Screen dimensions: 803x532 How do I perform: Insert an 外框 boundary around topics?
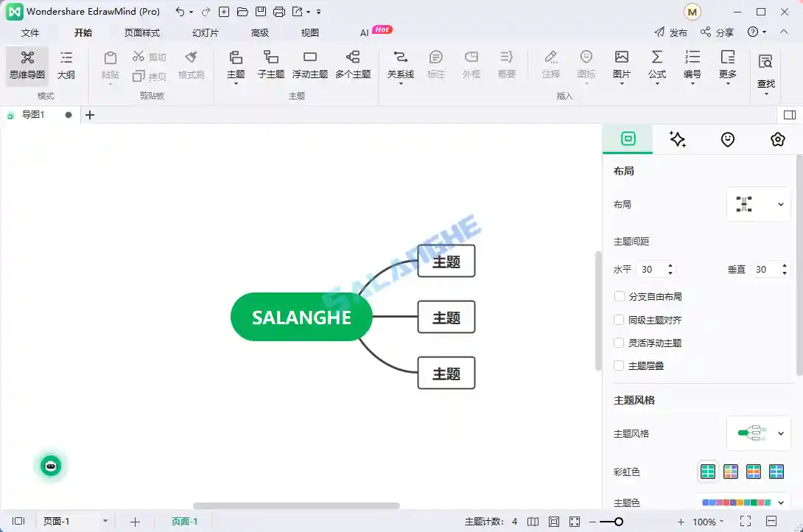[471, 66]
